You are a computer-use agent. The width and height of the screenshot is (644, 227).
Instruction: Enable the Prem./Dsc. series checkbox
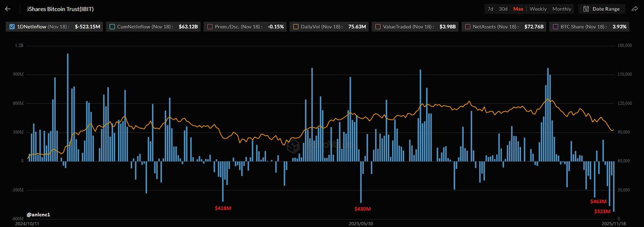click(210, 26)
